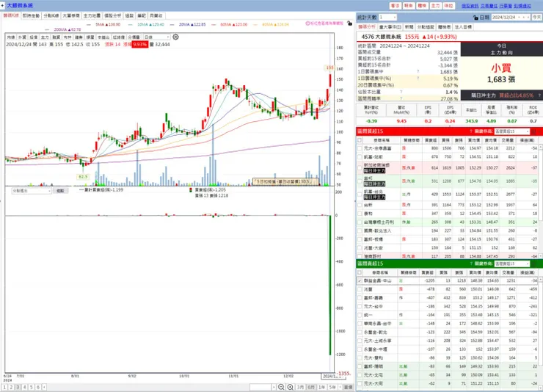Viewport: 543px width, 392px height.
Task: Switch to 即時走勢 tab
Action: point(31,15)
